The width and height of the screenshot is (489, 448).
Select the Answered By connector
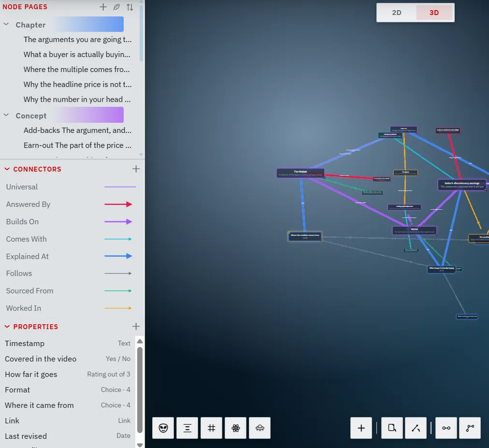tap(71, 204)
